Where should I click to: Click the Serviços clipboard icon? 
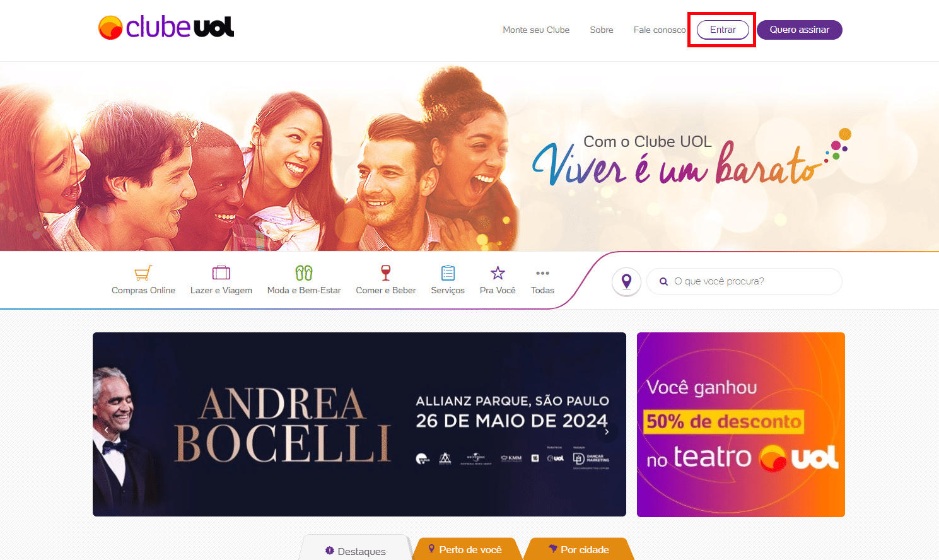[448, 272]
